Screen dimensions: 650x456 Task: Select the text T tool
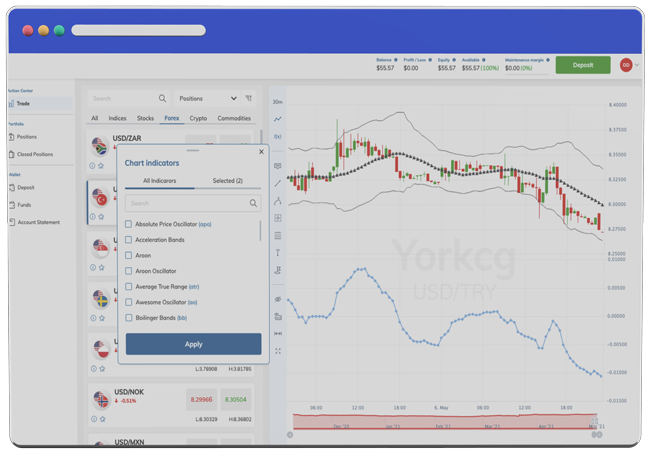278,253
